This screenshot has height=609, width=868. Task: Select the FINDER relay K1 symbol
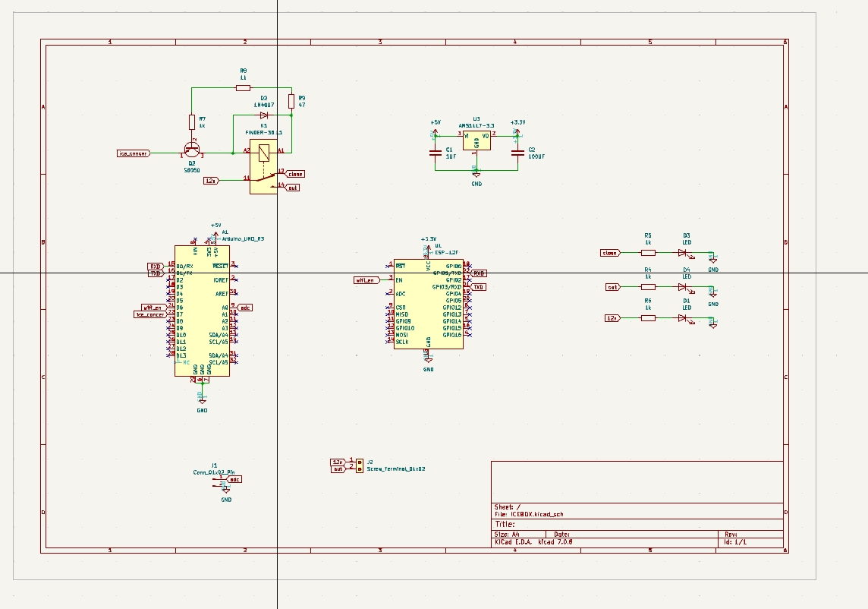point(264,166)
